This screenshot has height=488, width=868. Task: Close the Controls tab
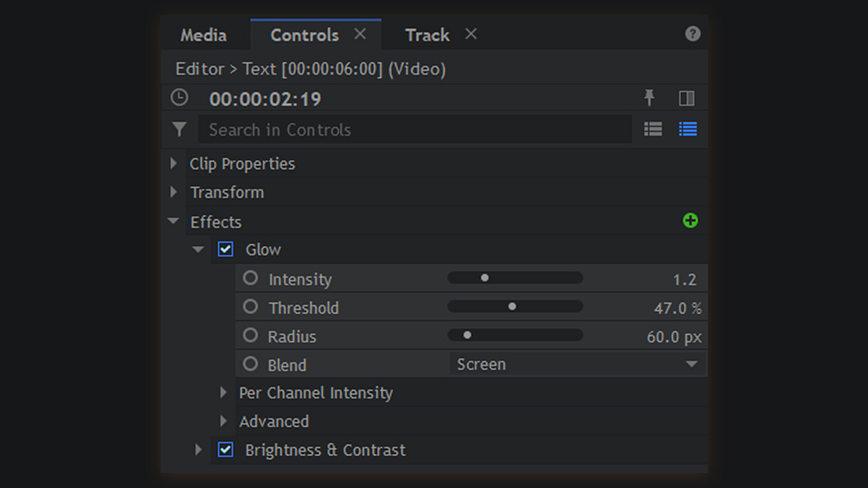point(360,34)
